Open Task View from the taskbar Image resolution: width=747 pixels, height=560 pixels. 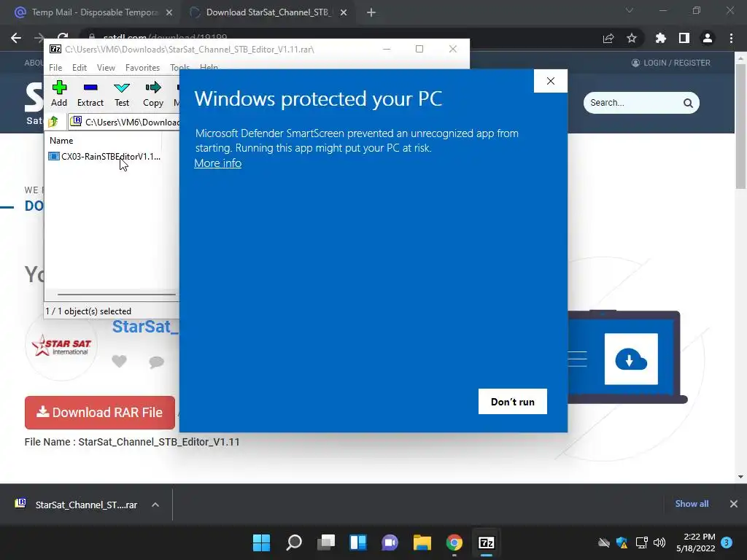[x=326, y=542]
